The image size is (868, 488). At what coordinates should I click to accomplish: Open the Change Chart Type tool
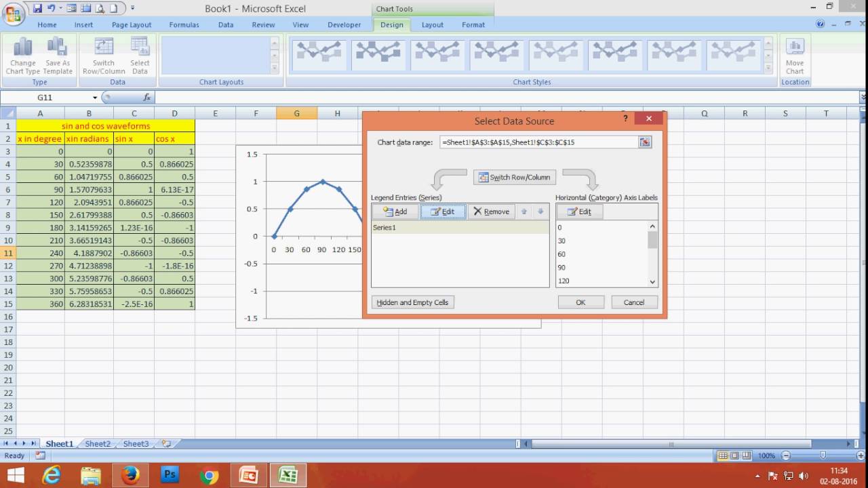23,56
